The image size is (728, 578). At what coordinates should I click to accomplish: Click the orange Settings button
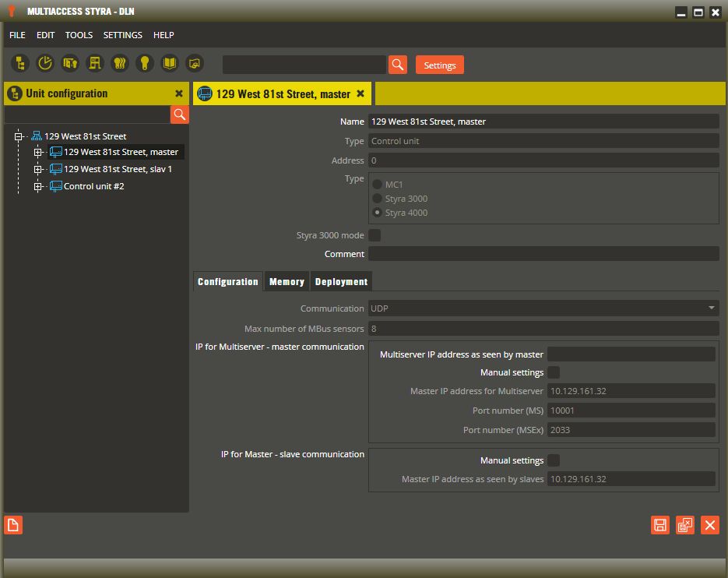[440, 65]
